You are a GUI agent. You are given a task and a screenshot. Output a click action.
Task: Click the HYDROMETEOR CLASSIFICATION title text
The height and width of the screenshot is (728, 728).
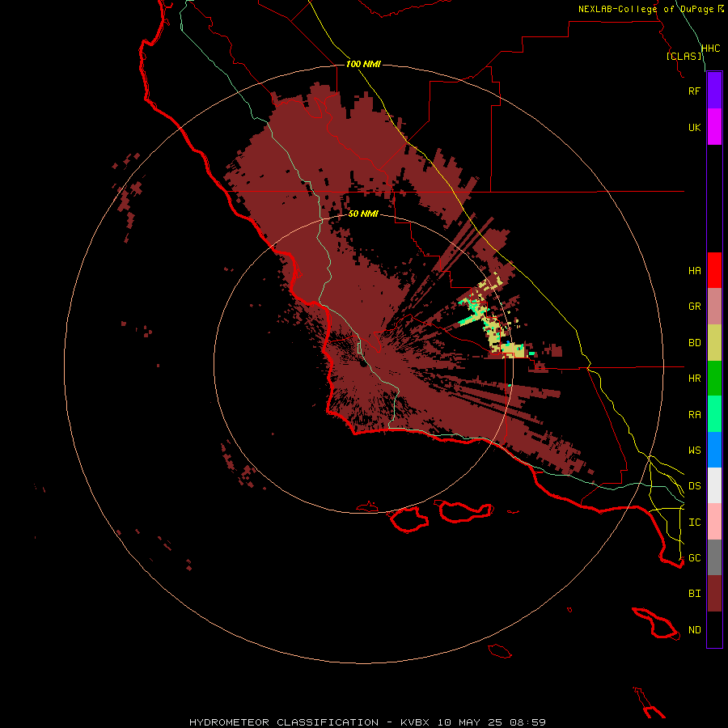click(284, 722)
